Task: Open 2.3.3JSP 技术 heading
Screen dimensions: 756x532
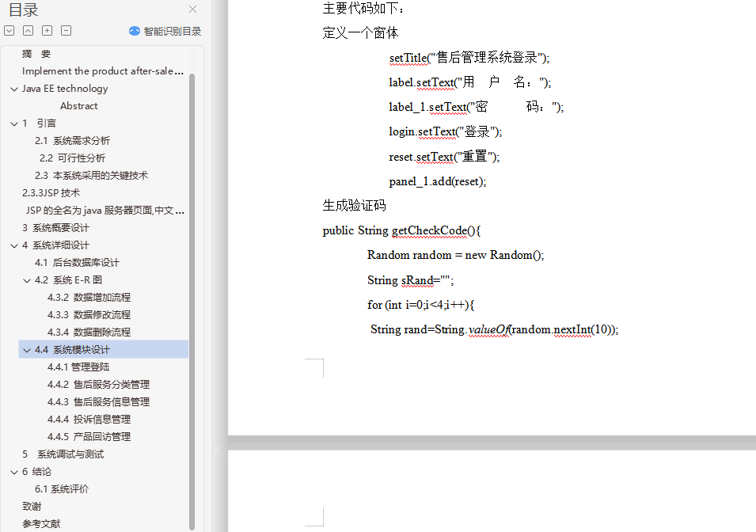Action: [x=51, y=193]
